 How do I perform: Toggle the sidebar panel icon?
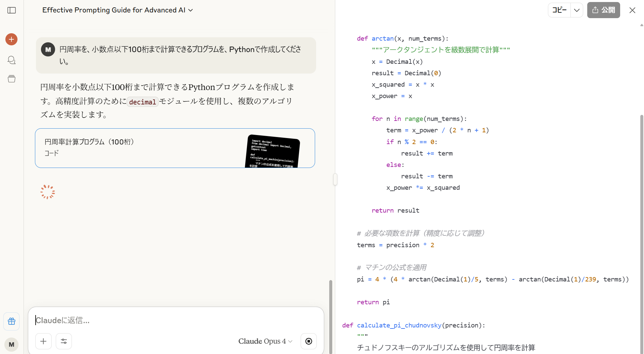click(x=11, y=10)
